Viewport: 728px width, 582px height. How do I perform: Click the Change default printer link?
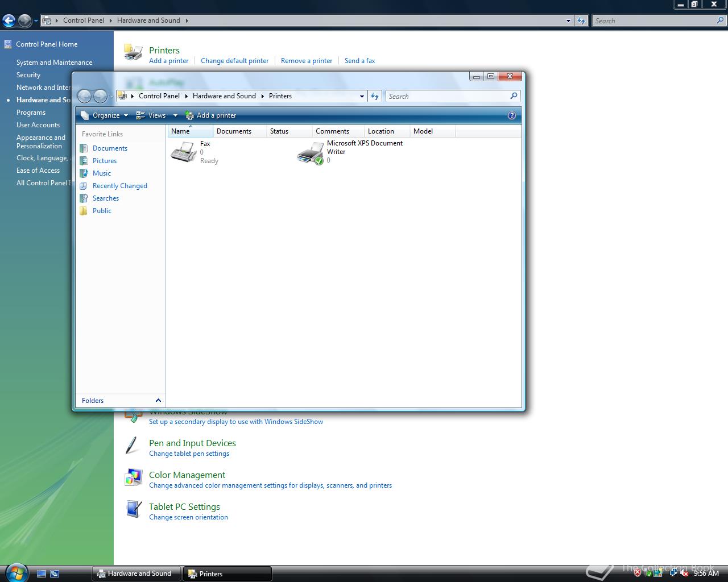click(234, 61)
